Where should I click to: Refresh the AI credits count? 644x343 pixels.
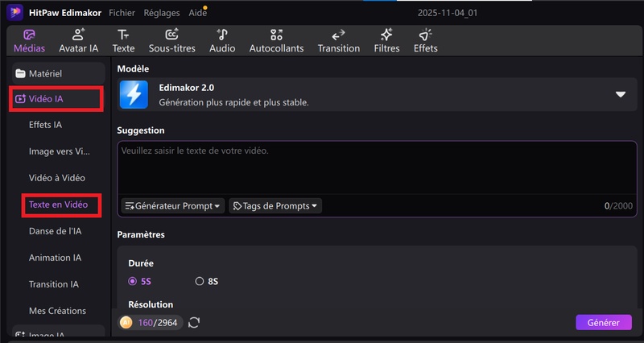click(194, 322)
